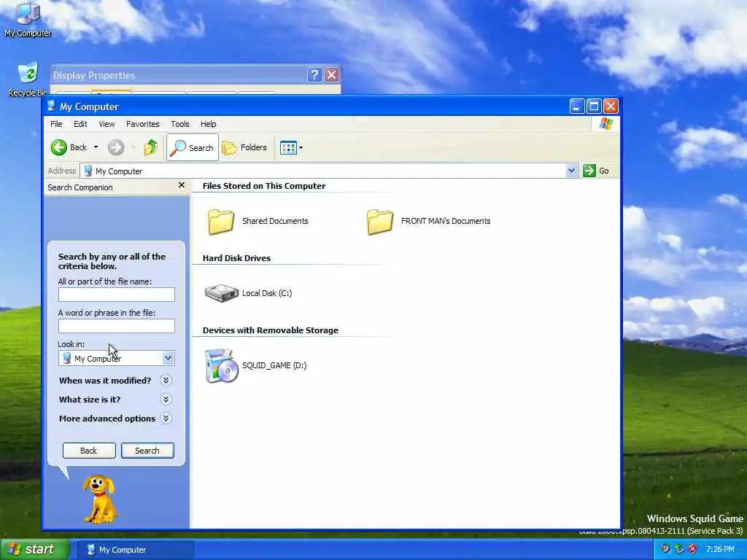Screen dimensions: 747x560
Task: Click the green Go arrow button
Action: (589, 171)
